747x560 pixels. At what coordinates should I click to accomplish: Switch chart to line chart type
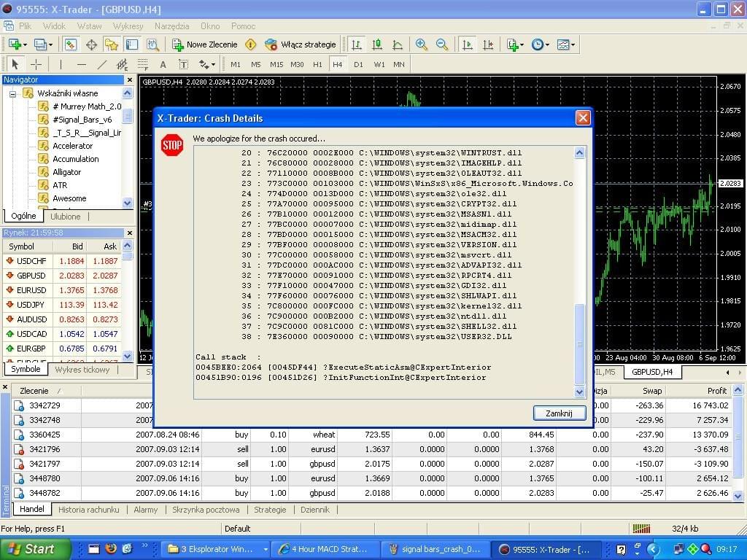pyautogui.click(x=398, y=44)
